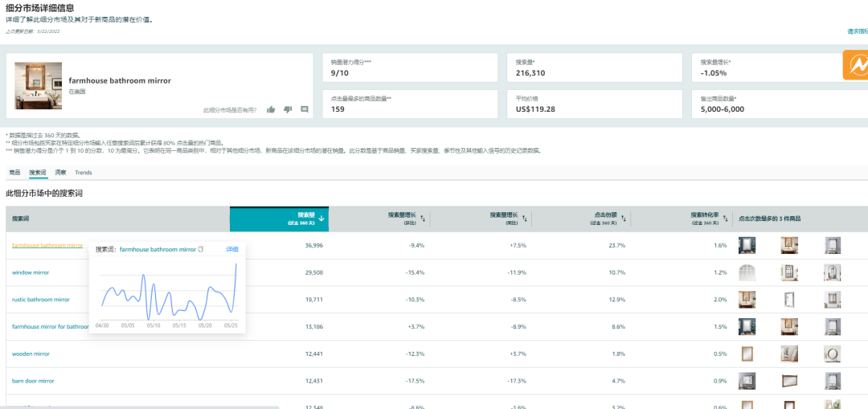
Task: Click the thumbs-up feedback icon
Action: coord(271,110)
